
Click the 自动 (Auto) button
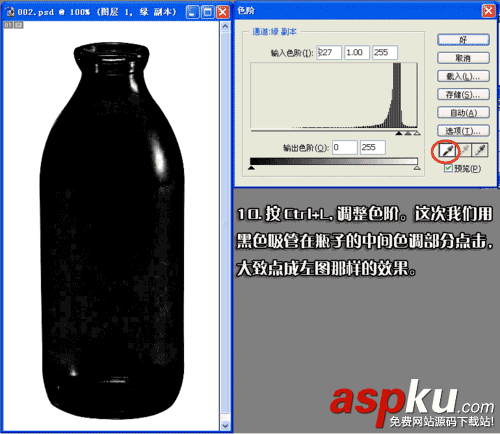463,113
